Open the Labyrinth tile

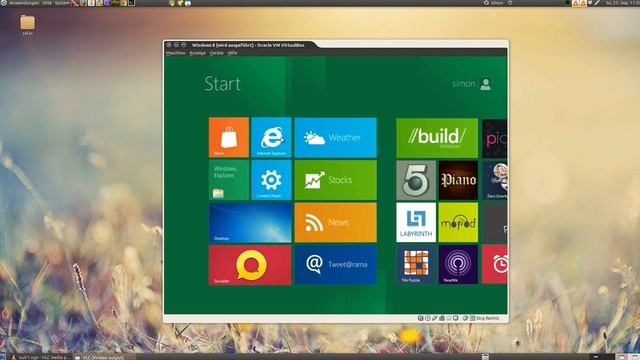416,222
